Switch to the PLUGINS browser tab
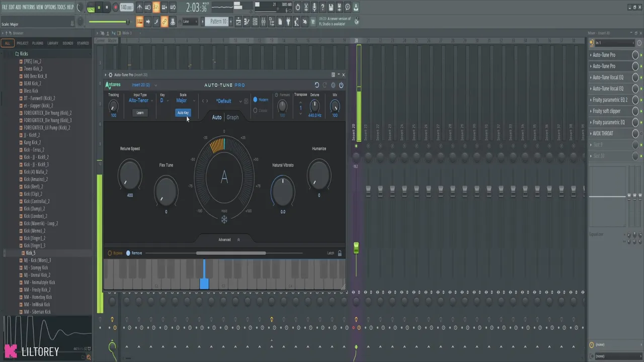644x362 pixels. tap(38, 43)
